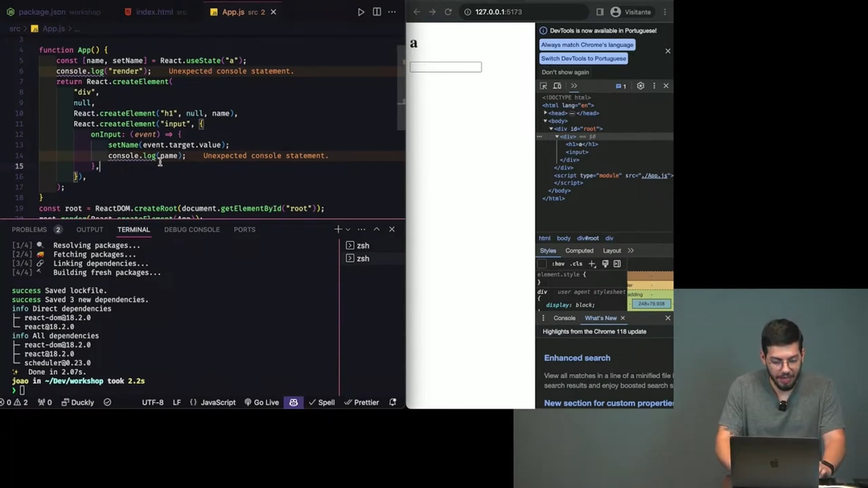The height and width of the screenshot is (488, 868).
Task: Click the box model size box
Action: [x=651, y=304]
